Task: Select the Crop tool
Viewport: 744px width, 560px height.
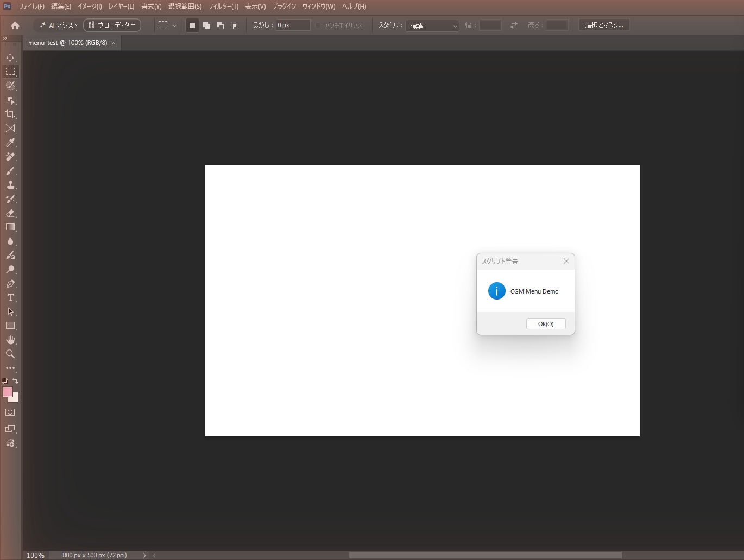Action: coord(10,114)
